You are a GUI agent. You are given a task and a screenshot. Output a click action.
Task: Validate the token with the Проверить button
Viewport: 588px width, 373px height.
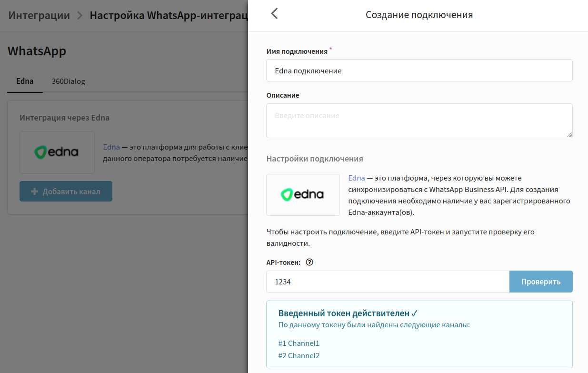541,282
